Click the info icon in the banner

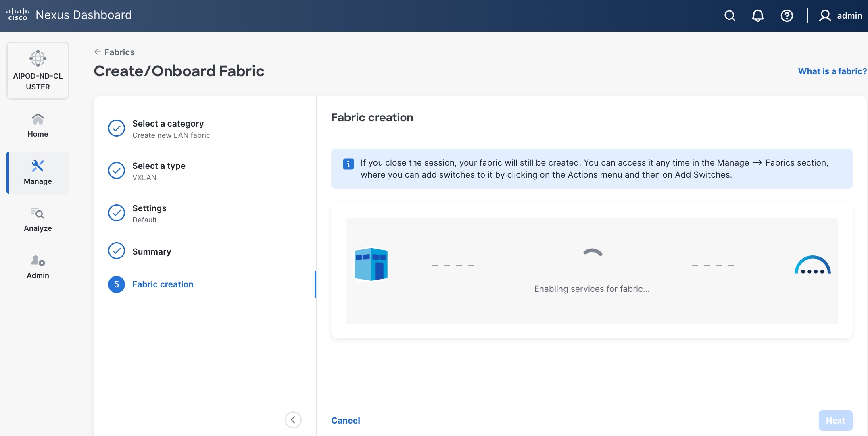coord(348,164)
